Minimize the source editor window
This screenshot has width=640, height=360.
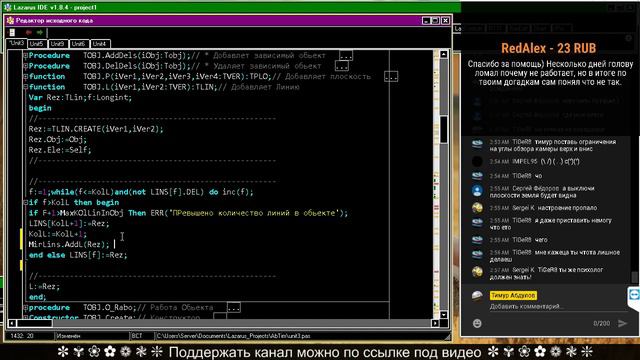coord(426,20)
